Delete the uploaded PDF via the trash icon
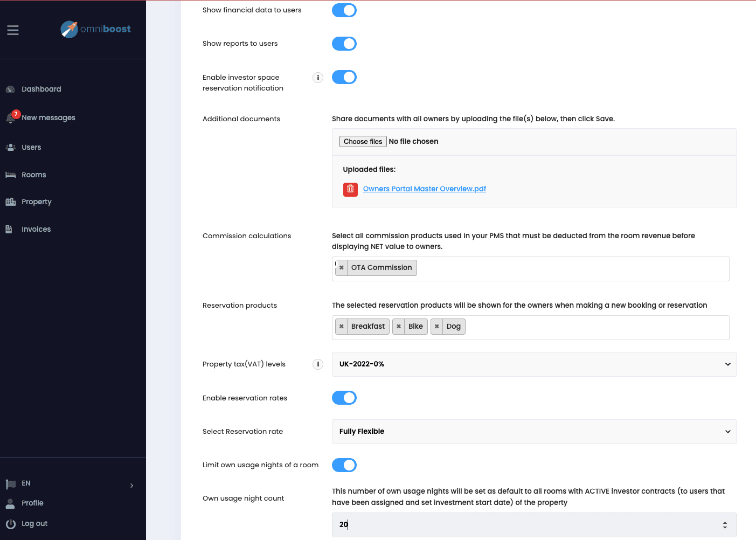The width and height of the screenshot is (756, 540). (350, 190)
